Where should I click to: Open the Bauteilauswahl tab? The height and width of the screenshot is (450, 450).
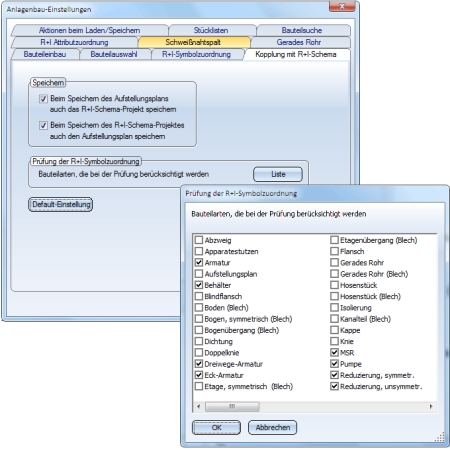(114, 54)
